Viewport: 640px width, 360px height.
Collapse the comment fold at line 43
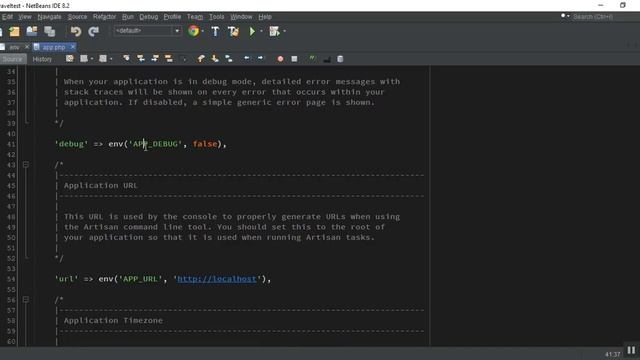coord(25,164)
